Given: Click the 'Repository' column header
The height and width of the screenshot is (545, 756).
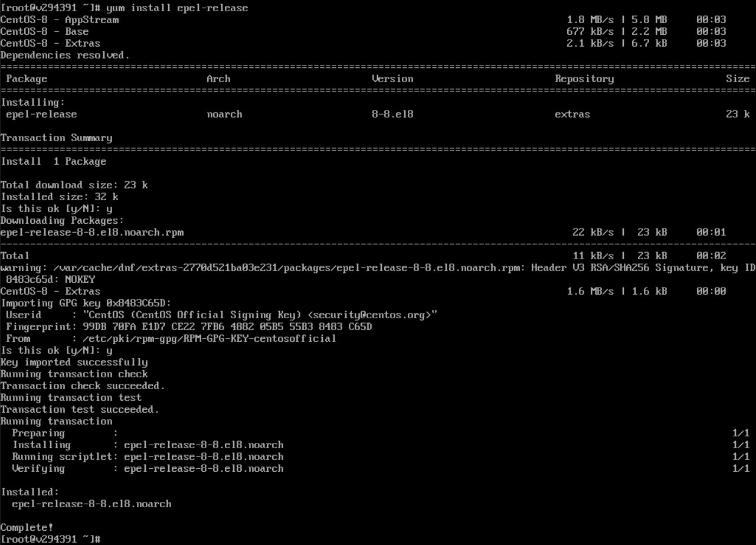Looking at the screenshot, I should tap(584, 79).
